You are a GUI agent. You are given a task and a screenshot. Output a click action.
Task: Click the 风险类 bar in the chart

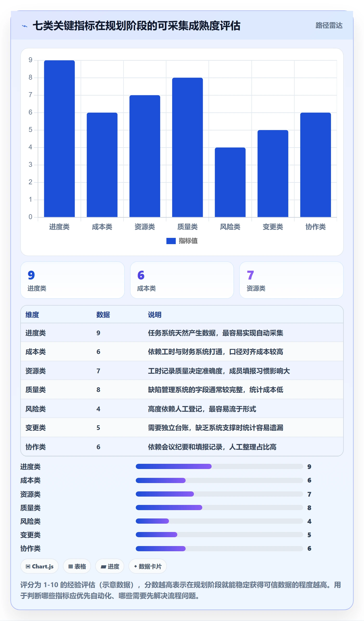click(230, 182)
